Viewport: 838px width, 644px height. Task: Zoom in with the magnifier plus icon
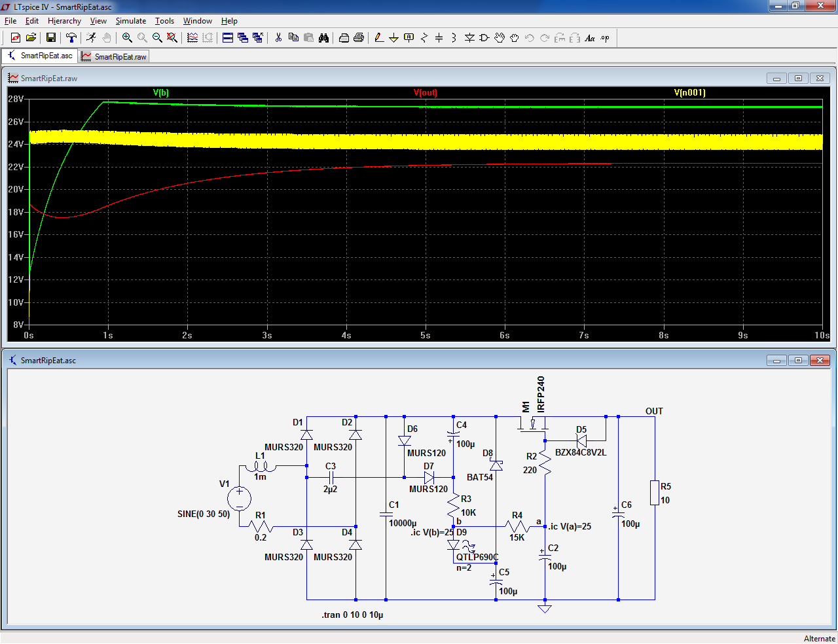(127, 38)
